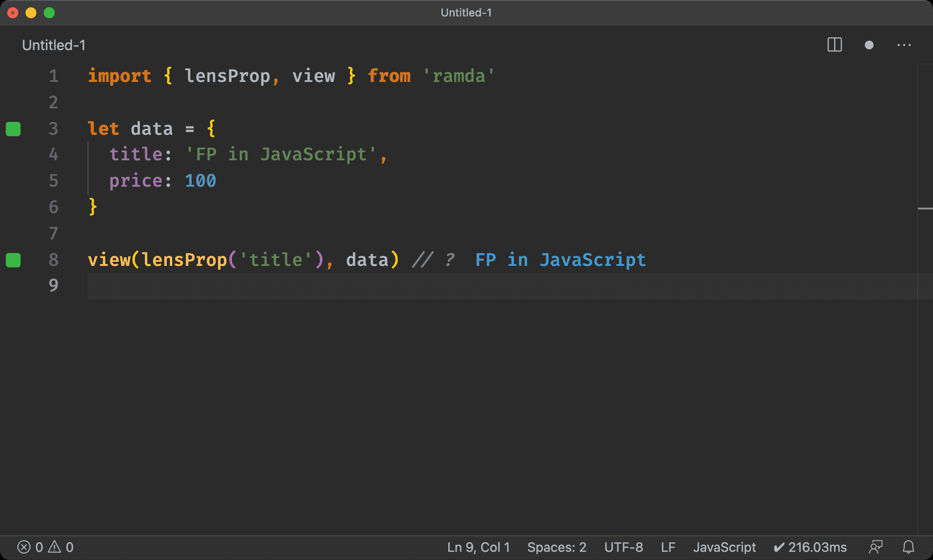Click the 'title' property key on line 4
933x560 pixels.
coord(136,154)
